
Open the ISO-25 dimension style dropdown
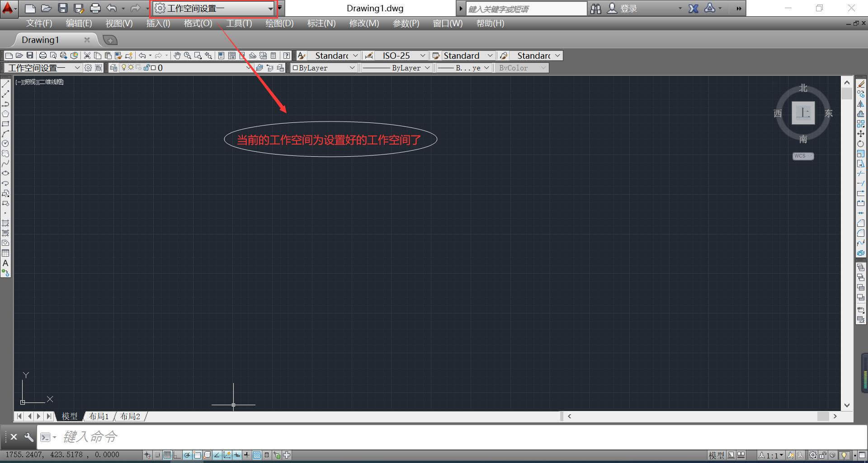(422, 56)
